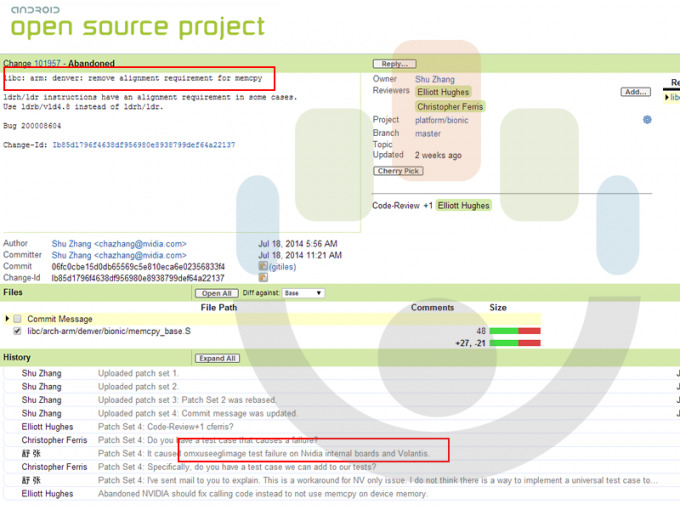Open memcpy_base.S file diff
The image size is (680, 510).
pyautogui.click(x=109, y=331)
